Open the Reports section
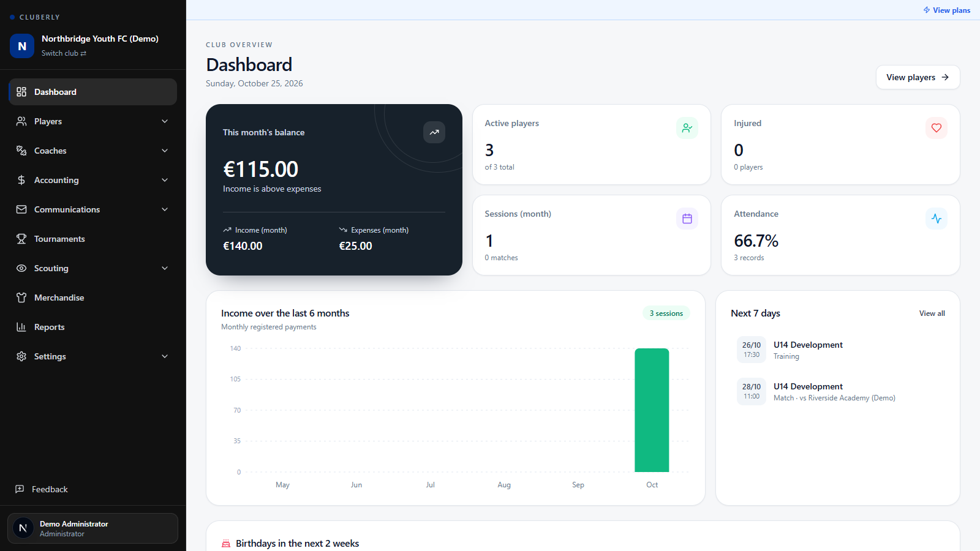The image size is (980, 551). point(93,327)
